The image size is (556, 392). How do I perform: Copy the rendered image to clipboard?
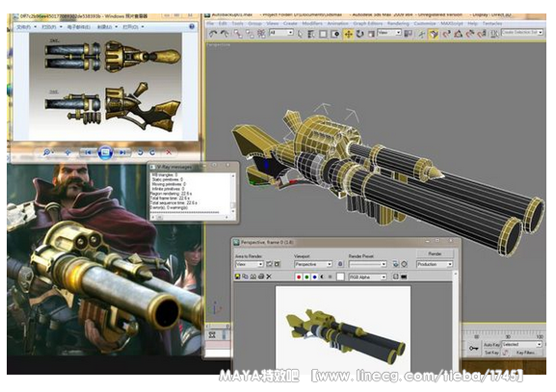(246, 276)
